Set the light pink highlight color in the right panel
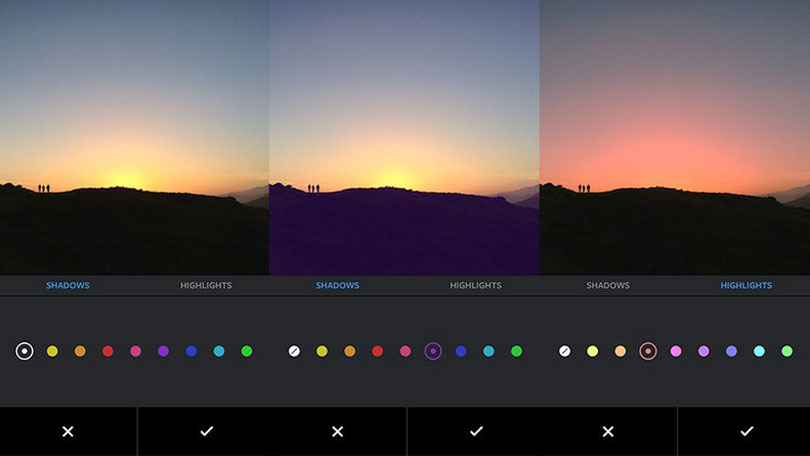Image resolution: width=810 pixels, height=456 pixels. 676,351
